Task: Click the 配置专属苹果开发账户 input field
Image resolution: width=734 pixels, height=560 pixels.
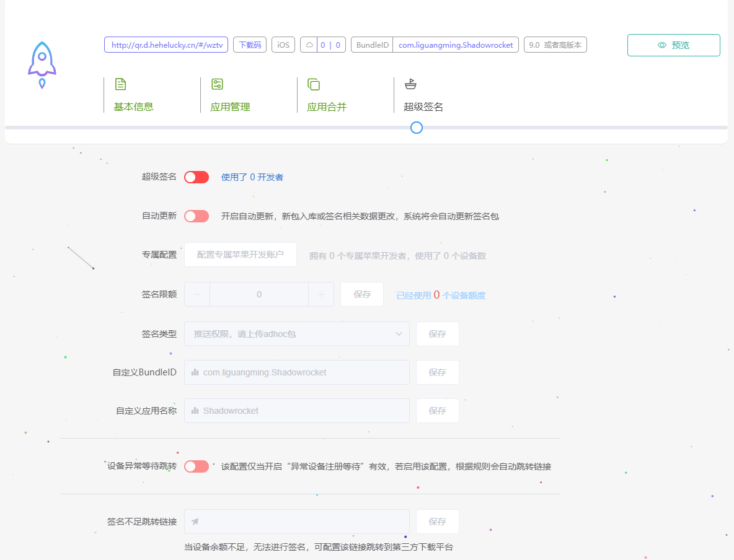Action: coord(240,255)
